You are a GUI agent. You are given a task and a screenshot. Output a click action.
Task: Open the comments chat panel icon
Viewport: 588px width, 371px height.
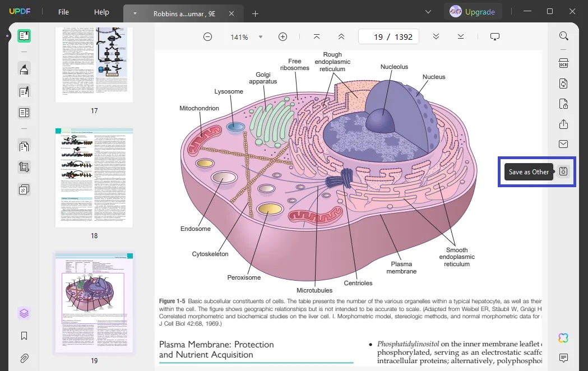click(x=563, y=358)
